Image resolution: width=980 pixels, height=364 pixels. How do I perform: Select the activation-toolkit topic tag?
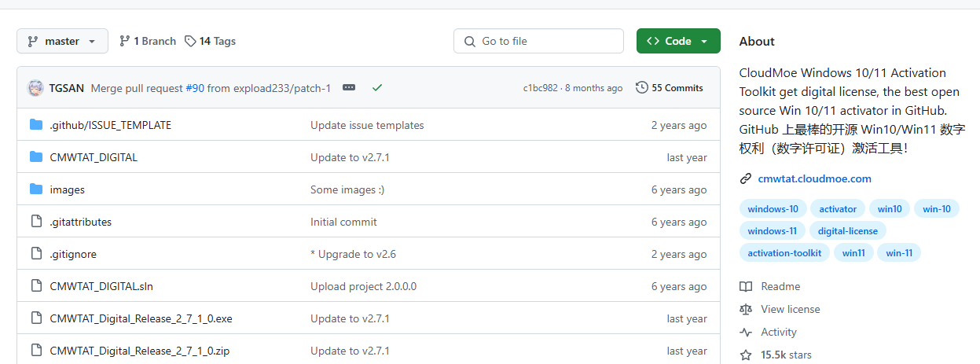(x=784, y=252)
